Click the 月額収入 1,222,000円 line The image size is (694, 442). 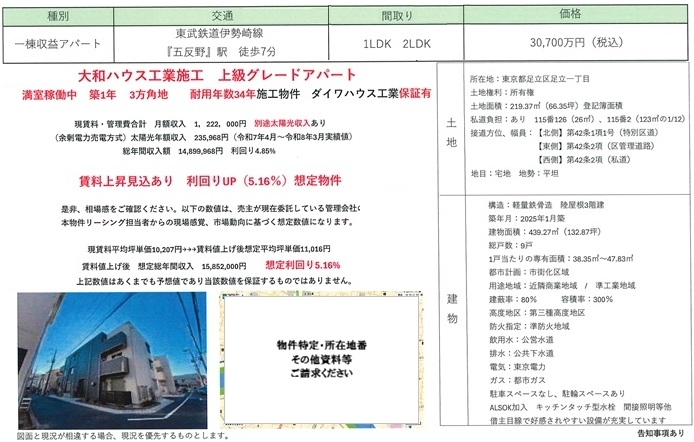pos(200,123)
